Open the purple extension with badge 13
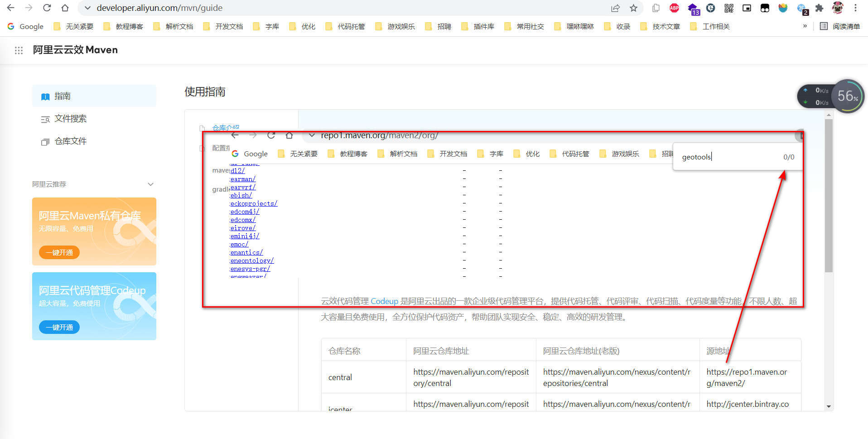The image size is (868, 439). [693, 9]
